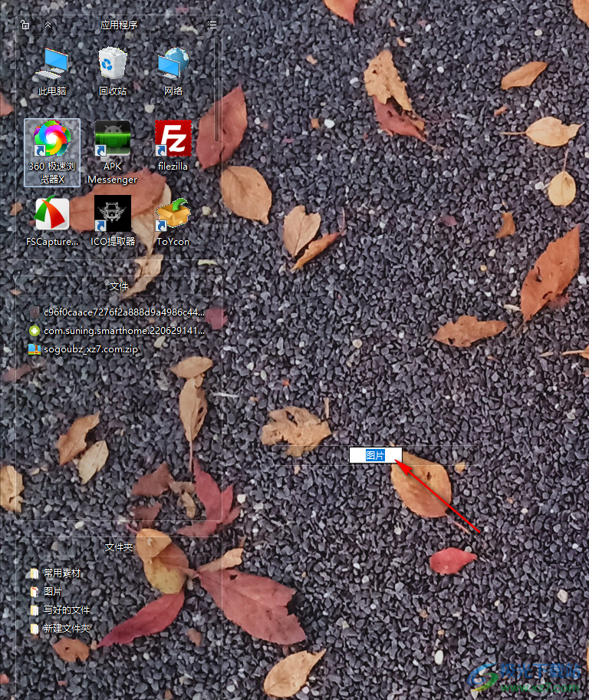Open the 写好的文件 folder

tap(66, 610)
